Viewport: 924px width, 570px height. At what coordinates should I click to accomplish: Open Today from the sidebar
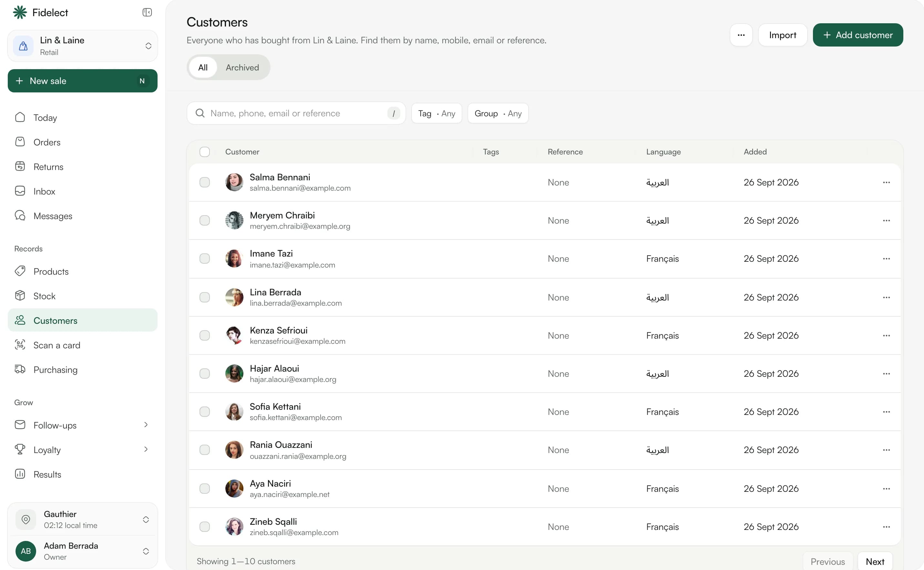[83, 118]
